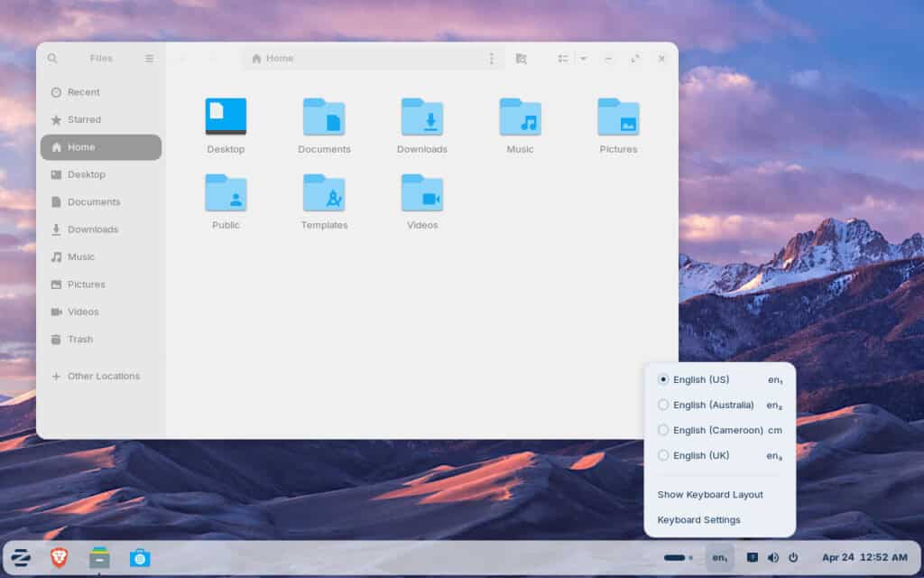
Task: Expand the view options dropdown arrow
Action: [x=584, y=59]
